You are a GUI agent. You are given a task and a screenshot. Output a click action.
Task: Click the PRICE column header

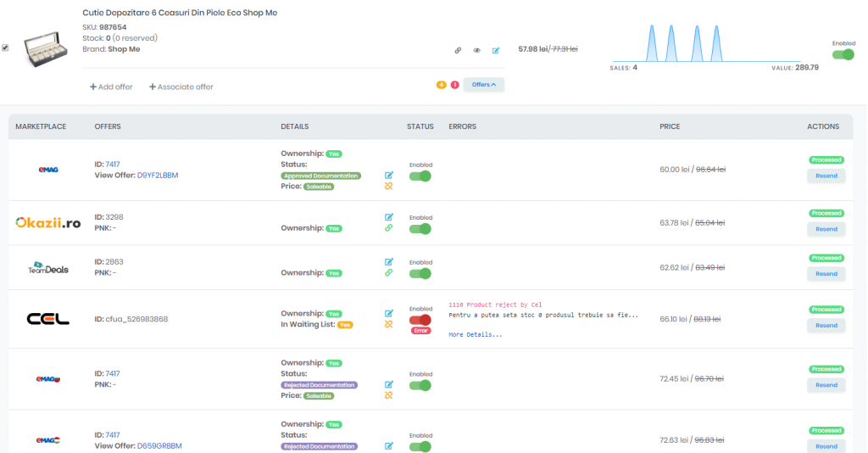pos(670,126)
